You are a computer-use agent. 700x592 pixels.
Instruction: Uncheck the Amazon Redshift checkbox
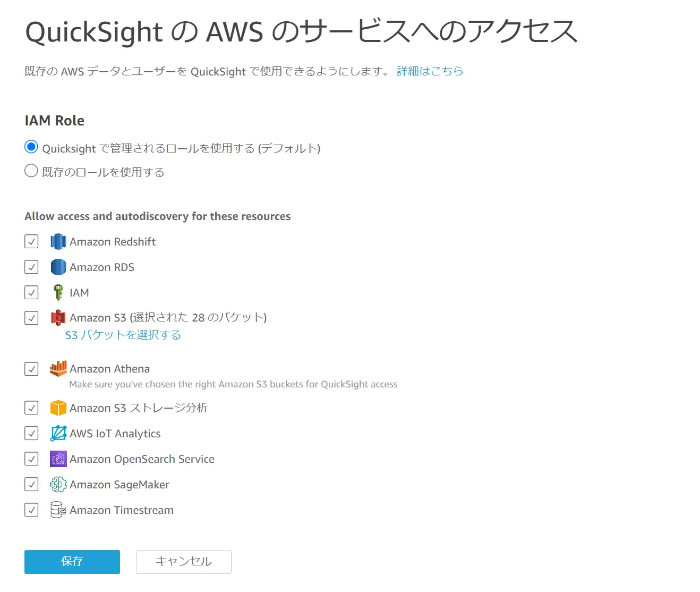point(31,242)
